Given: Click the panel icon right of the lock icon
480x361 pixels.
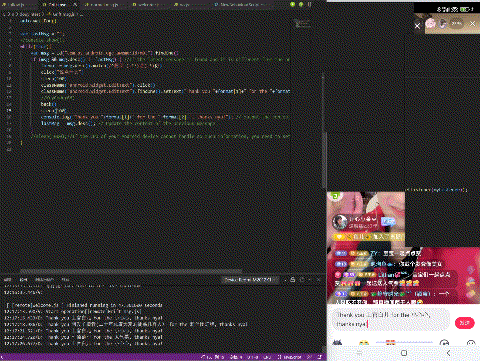Looking at the screenshot, I should 302,279.
